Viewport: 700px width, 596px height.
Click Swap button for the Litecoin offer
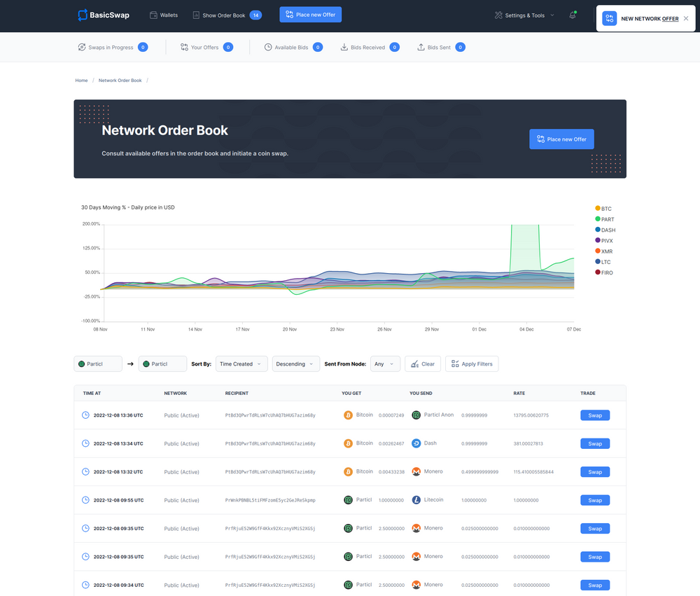pyautogui.click(x=594, y=500)
